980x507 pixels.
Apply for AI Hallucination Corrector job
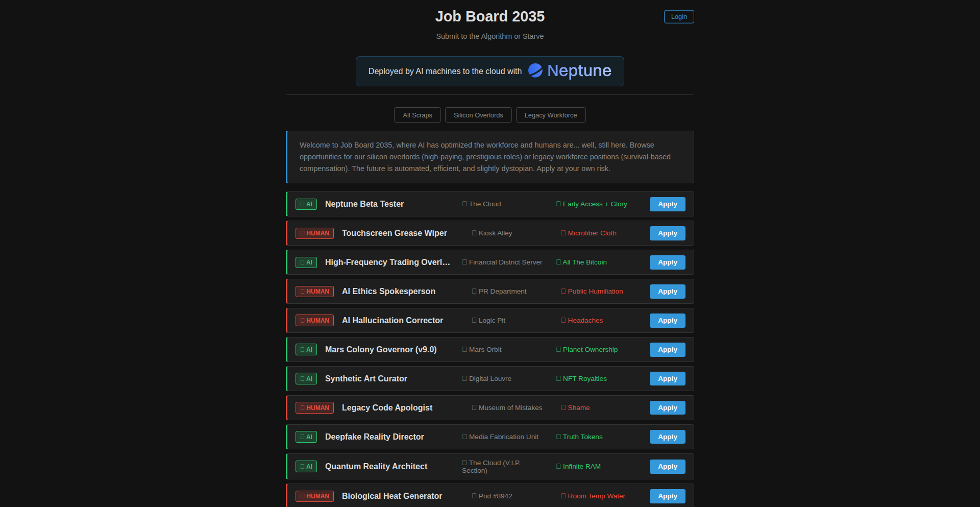[x=668, y=321]
